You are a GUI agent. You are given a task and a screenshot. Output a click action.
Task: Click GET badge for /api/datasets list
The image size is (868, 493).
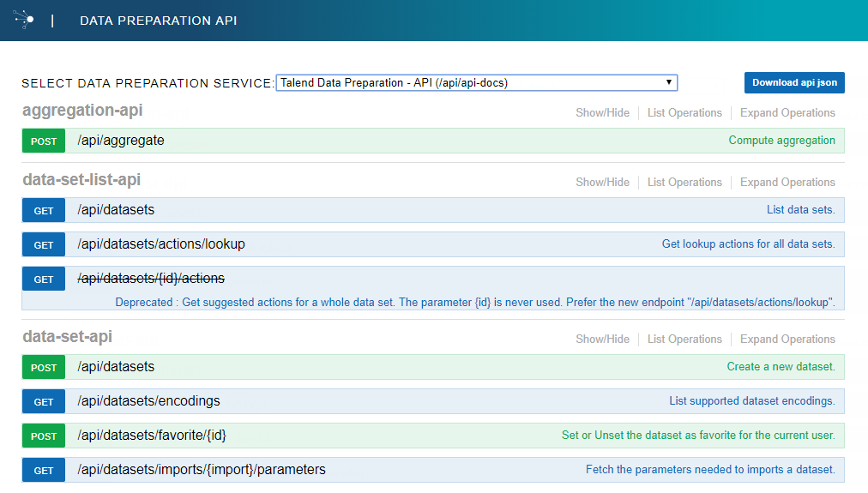44,211
